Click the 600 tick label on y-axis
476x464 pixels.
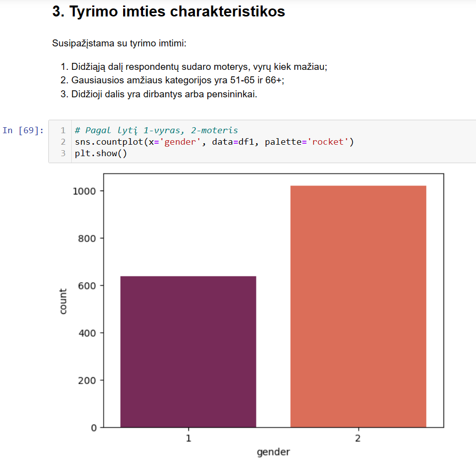(87, 285)
